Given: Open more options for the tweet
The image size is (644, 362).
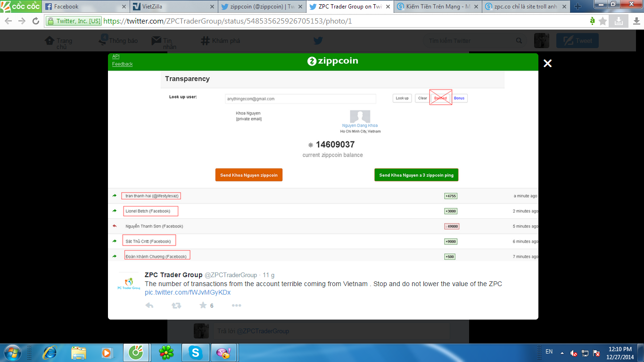Looking at the screenshot, I should [x=237, y=305].
